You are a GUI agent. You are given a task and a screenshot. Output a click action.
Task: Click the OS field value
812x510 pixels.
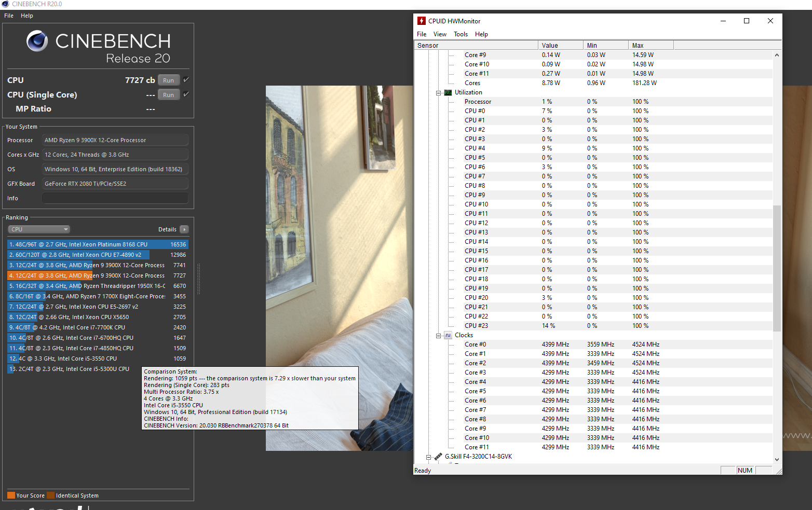(x=115, y=169)
